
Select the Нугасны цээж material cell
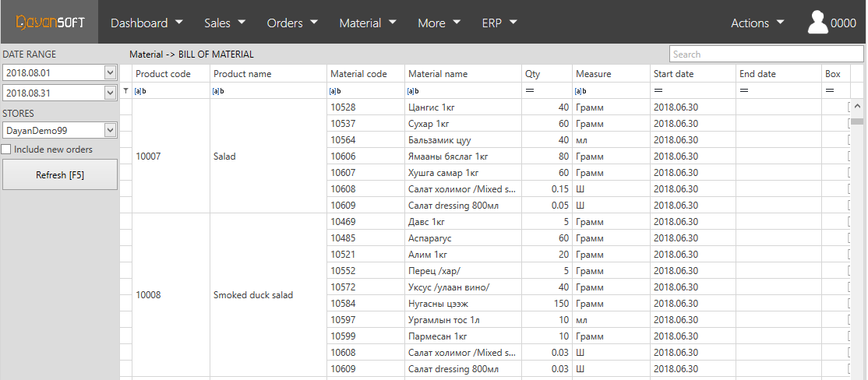[x=464, y=303]
